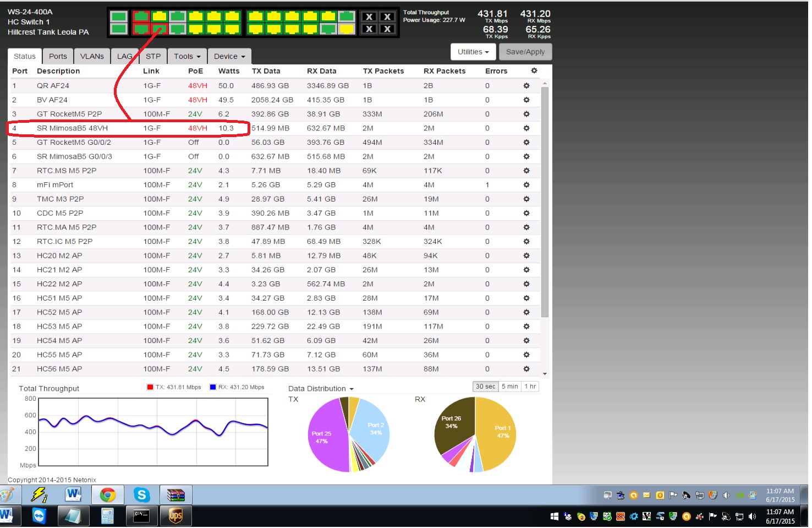This screenshot has height=528, width=812.
Task: Open table column settings gear in header
Action: coord(534,70)
